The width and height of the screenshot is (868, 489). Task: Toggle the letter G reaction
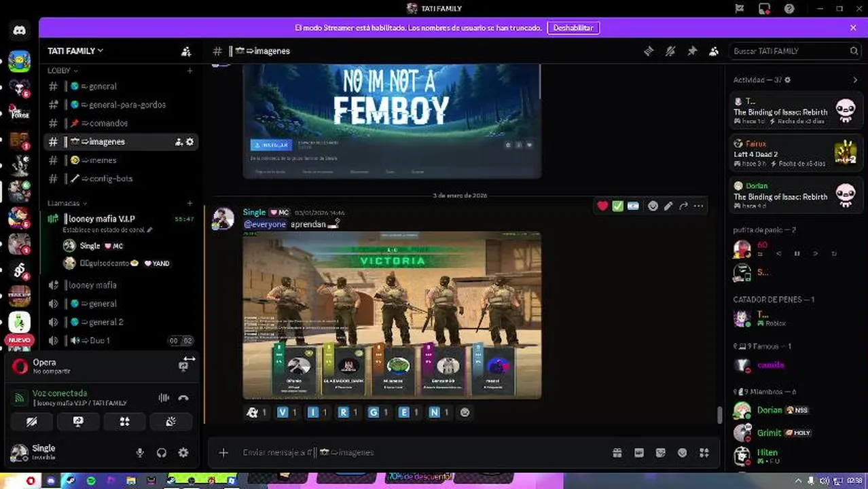point(378,412)
